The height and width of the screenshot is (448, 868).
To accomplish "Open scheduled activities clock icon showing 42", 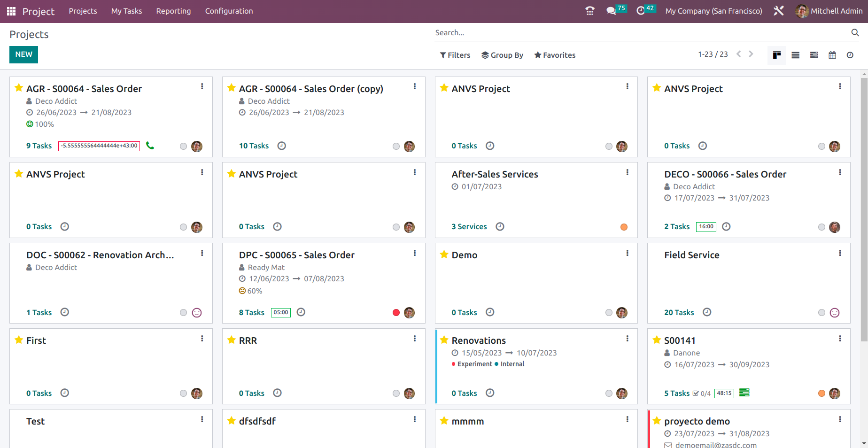I will [x=641, y=10].
